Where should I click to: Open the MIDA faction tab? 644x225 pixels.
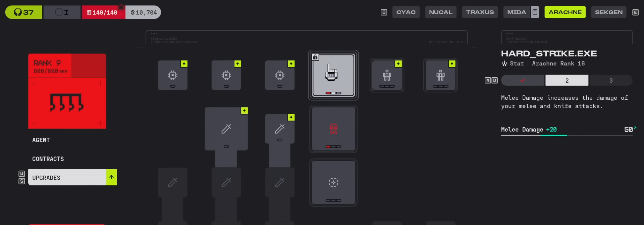tap(517, 12)
